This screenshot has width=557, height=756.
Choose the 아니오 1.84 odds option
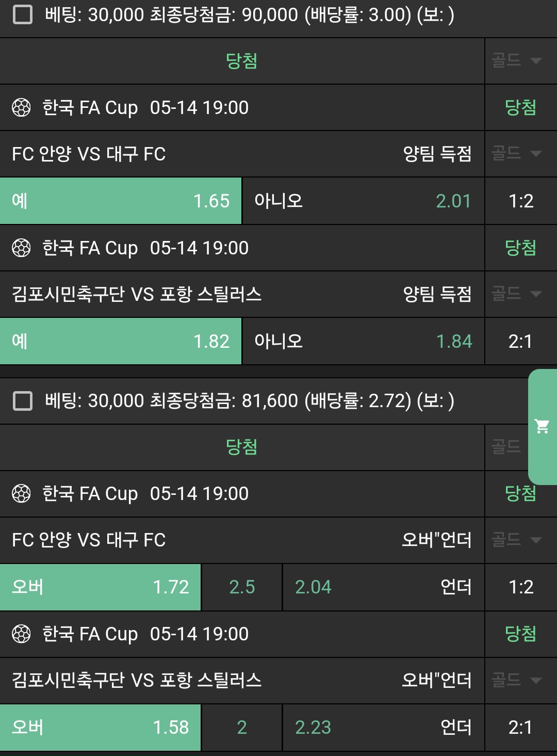[363, 341]
